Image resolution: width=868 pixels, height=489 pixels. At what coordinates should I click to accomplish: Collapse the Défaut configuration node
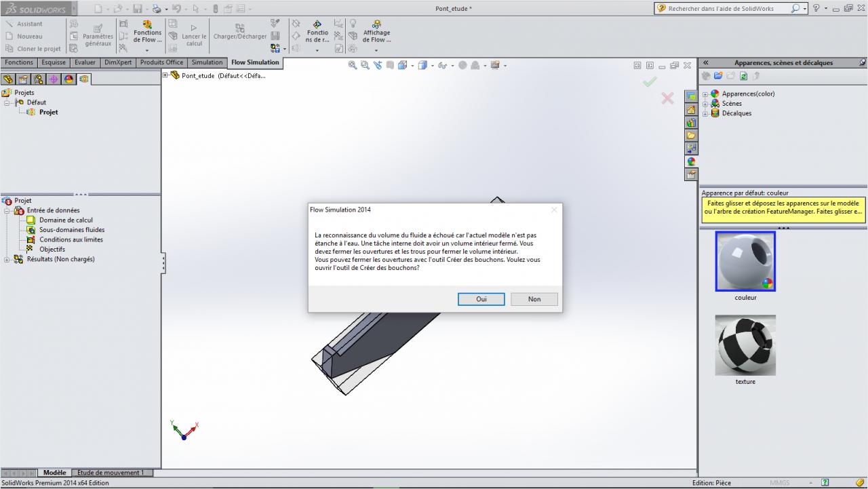pyautogui.click(x=7, y=102)
